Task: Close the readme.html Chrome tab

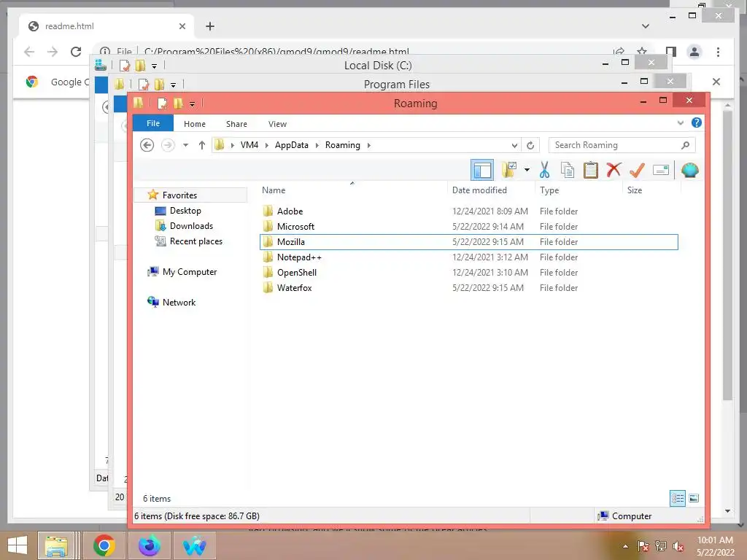Action: pyautogui.click(x=182, y=26)
